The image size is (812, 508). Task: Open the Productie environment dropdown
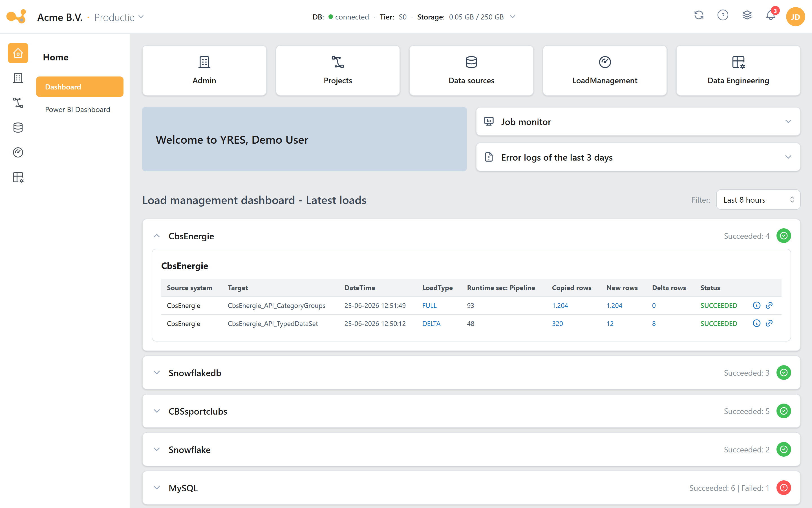[x=119, y=17]
